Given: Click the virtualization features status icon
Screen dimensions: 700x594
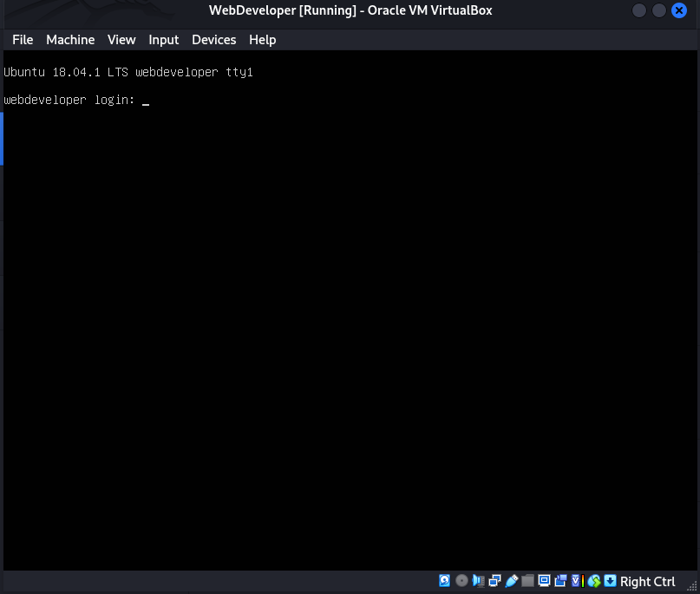Looking at the screenshot, I should click(575, 580).
